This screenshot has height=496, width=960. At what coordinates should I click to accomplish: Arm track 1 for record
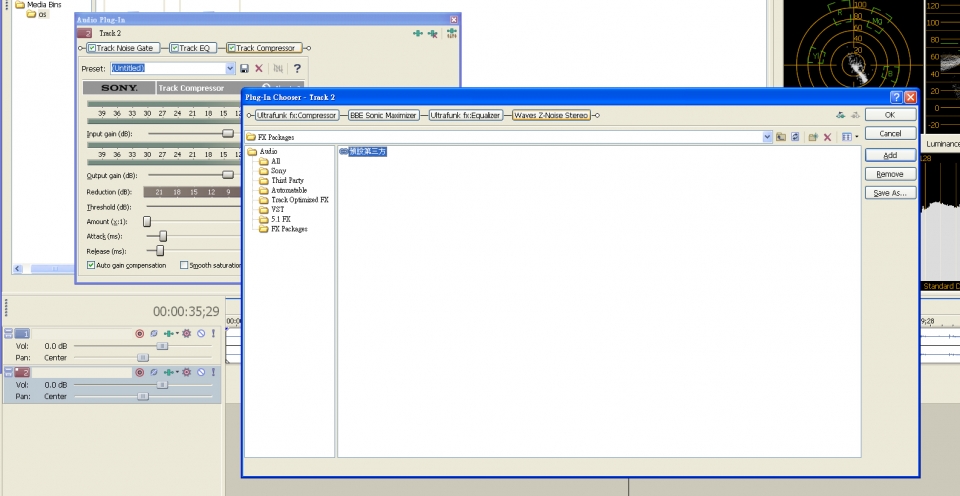[140, 333]
